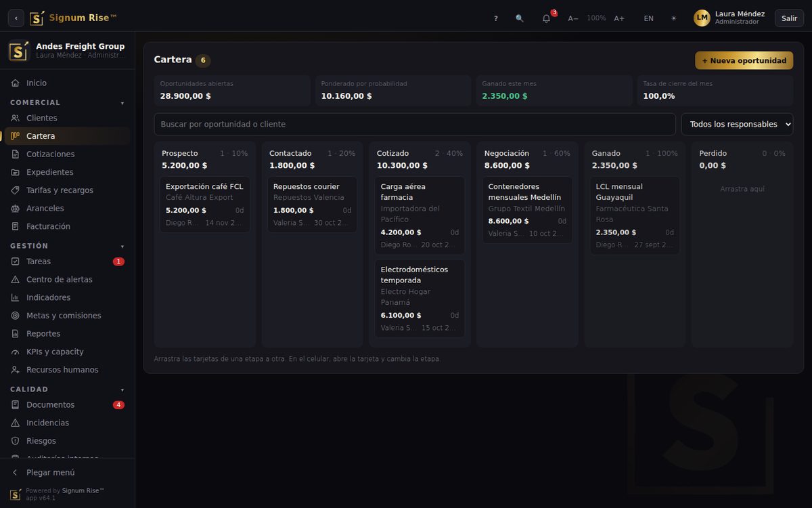Select Cartera in the sidebar
812x508 pixels.
pos(68,136)
